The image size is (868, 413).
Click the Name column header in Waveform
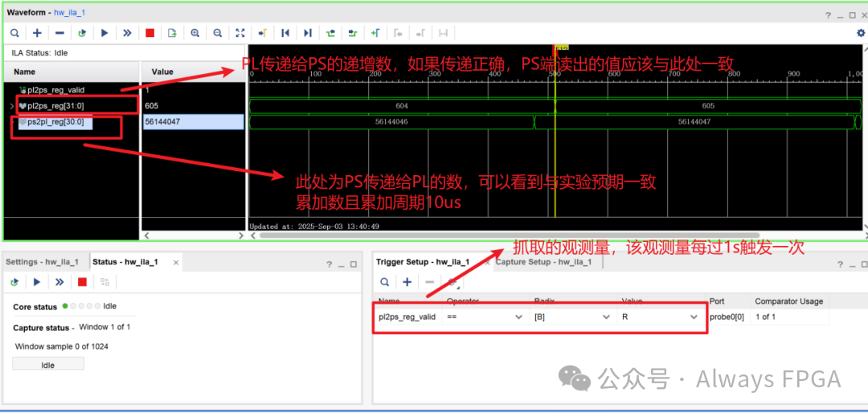(x=24, y=72)
